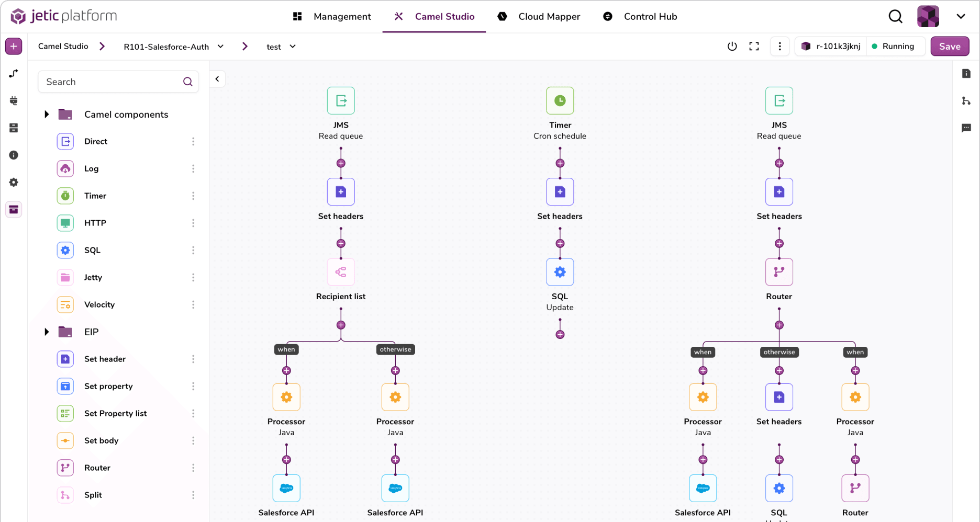Expand the EIP folder
Viewport: 980px width, 522px height.
tap(46, 332)
